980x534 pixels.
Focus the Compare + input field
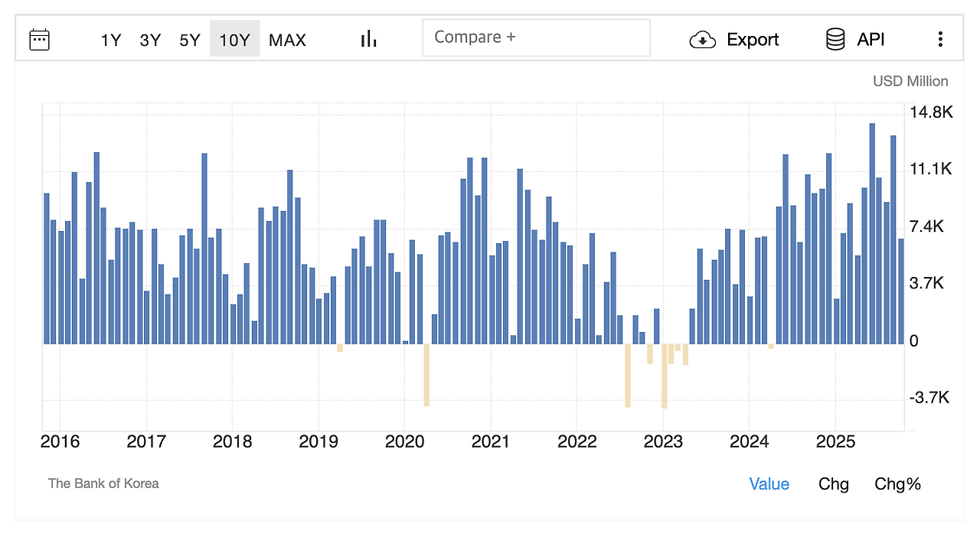tap(536, 37)
